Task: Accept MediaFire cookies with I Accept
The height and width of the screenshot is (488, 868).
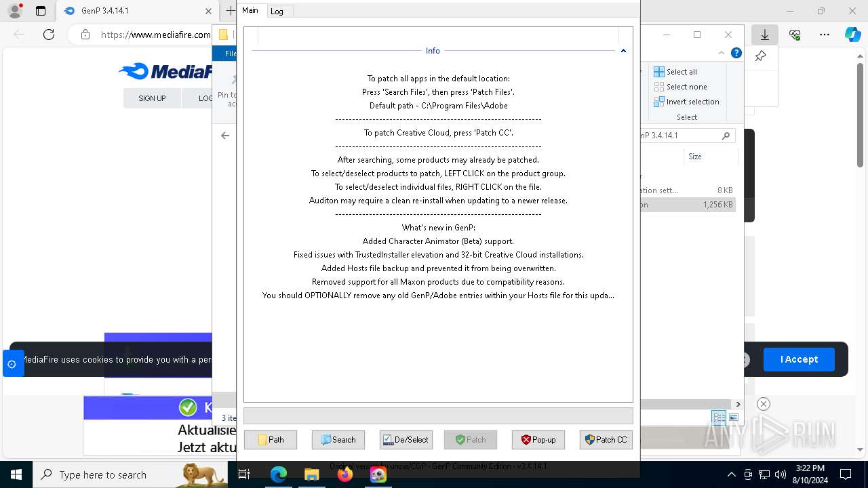Action: click(799, 359)
